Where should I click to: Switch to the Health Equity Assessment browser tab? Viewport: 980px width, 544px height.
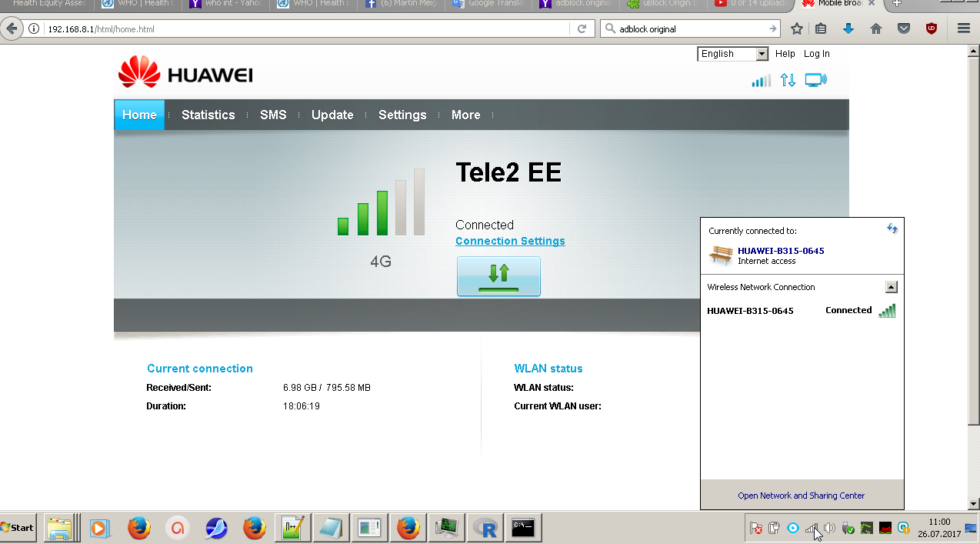pyautogui.click(x=46, y=4)
